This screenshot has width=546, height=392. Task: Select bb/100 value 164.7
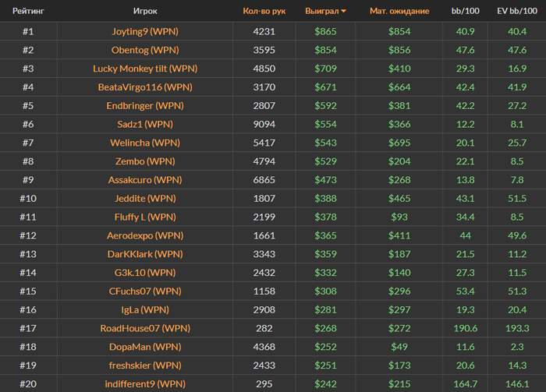(465, 384)
